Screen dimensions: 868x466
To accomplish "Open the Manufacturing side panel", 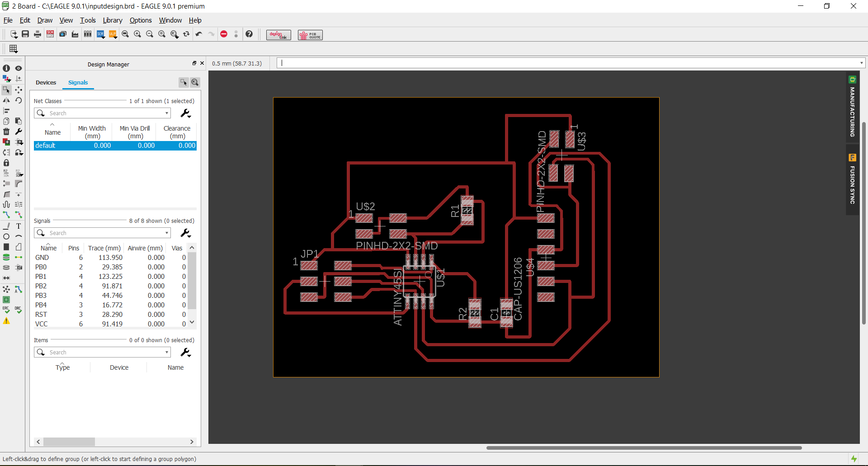I will click(x=852, y=107).
